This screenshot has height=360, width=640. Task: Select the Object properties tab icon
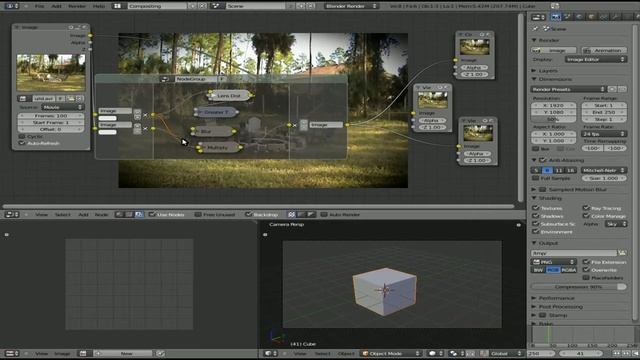(591, 17)
